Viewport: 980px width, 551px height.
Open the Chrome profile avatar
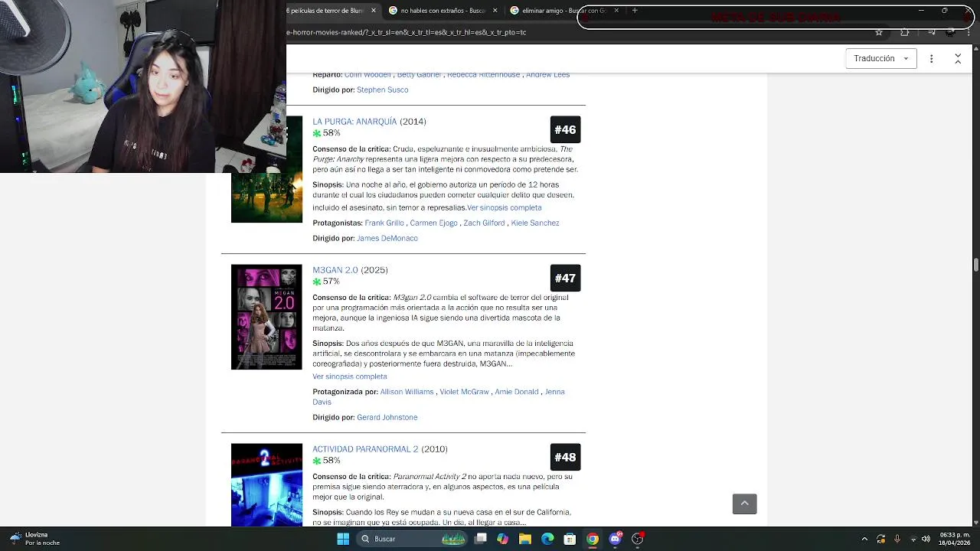950,32
